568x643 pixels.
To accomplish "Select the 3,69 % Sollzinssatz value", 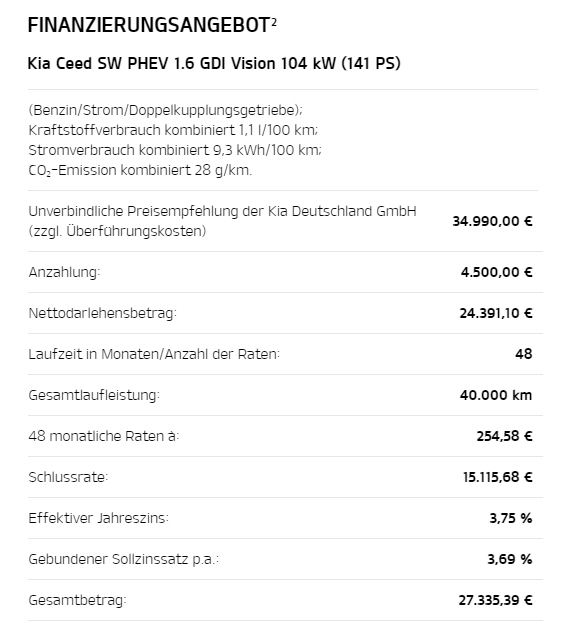I will tap(510, 559).
